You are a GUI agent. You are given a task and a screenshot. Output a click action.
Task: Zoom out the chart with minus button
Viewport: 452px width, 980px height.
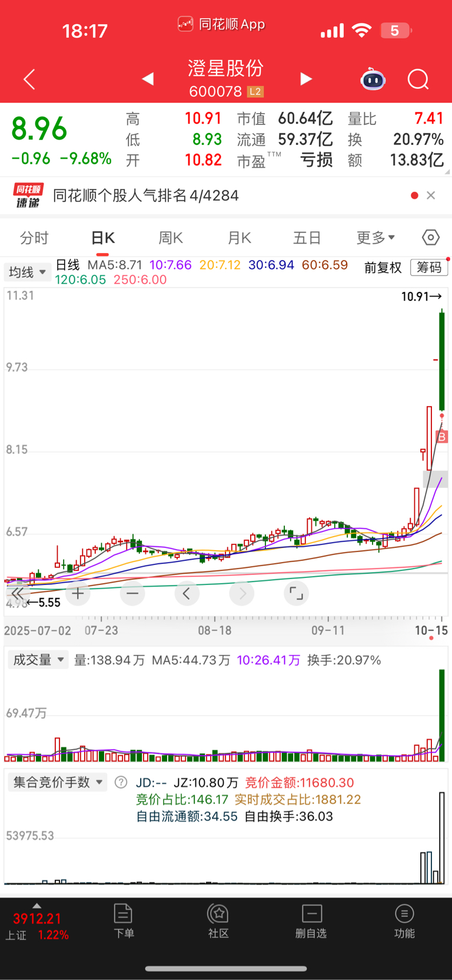point(132,593)
